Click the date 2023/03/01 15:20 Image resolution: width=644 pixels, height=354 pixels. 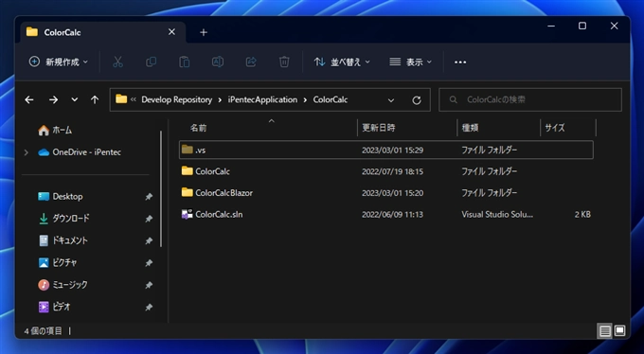(392, 192)
